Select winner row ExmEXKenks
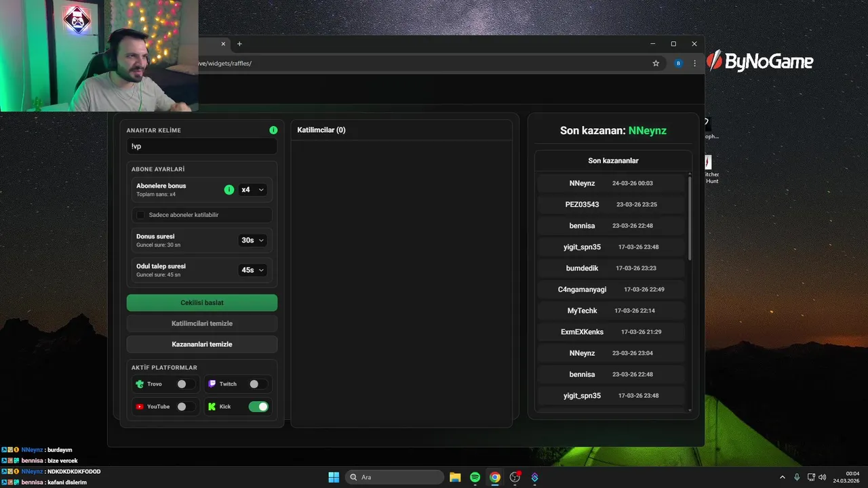The height and width of the screenshot is (488, 868). pyautogui.click(x=611, y=331)
